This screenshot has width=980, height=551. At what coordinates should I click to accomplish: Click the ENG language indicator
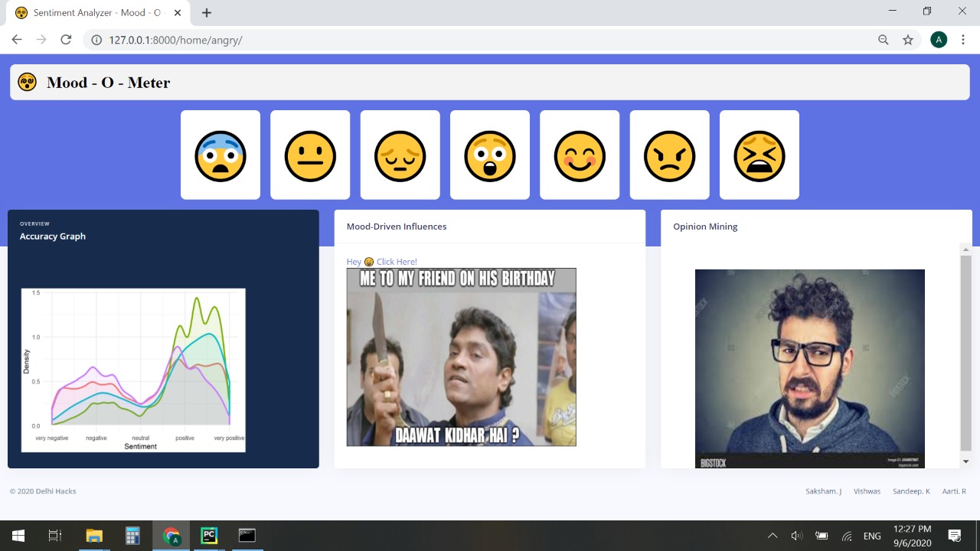pos(872,536)
